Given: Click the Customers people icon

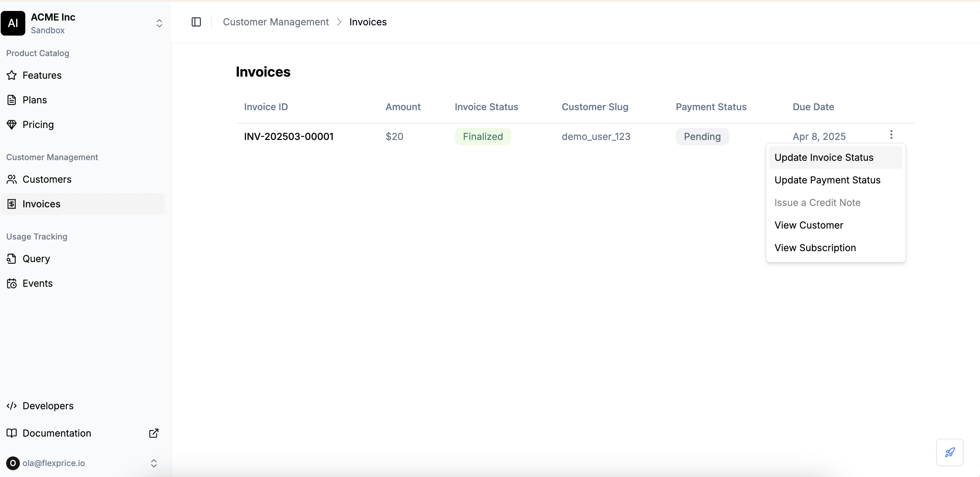Looking at the screenshot, I should (12, 179).
